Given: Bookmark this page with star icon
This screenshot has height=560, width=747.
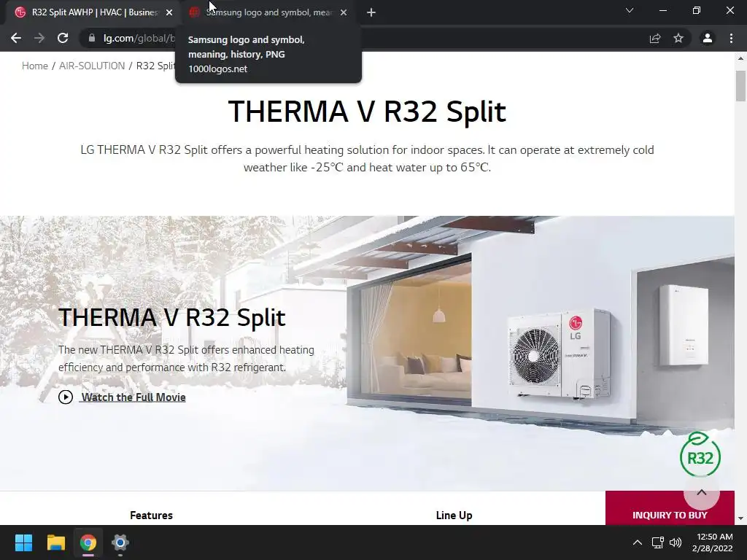Looking at the screenshot, I should pyautogui.click(x=678, y=38).
